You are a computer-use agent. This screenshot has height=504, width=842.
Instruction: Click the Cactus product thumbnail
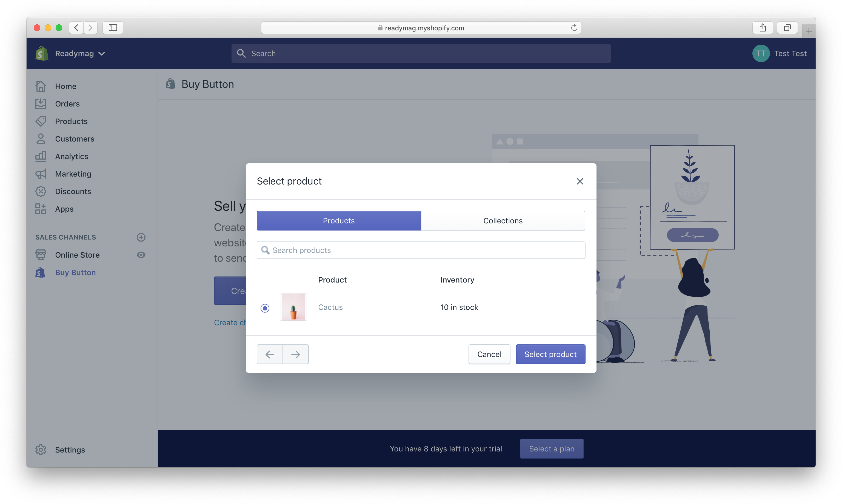click(x=293, y=307)
